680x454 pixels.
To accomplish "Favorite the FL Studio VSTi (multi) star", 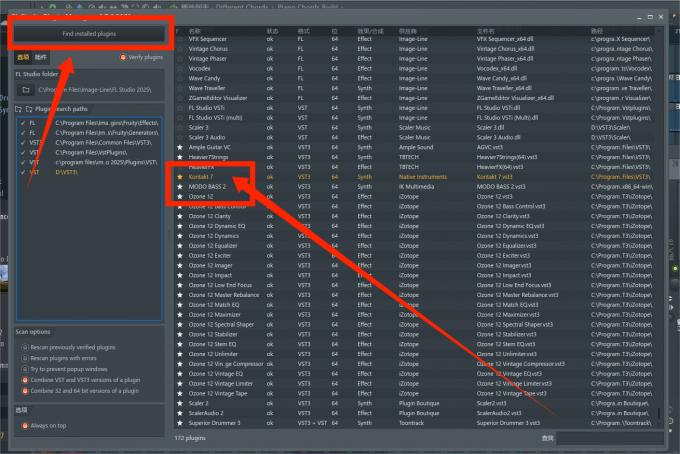I will point(180,118).
